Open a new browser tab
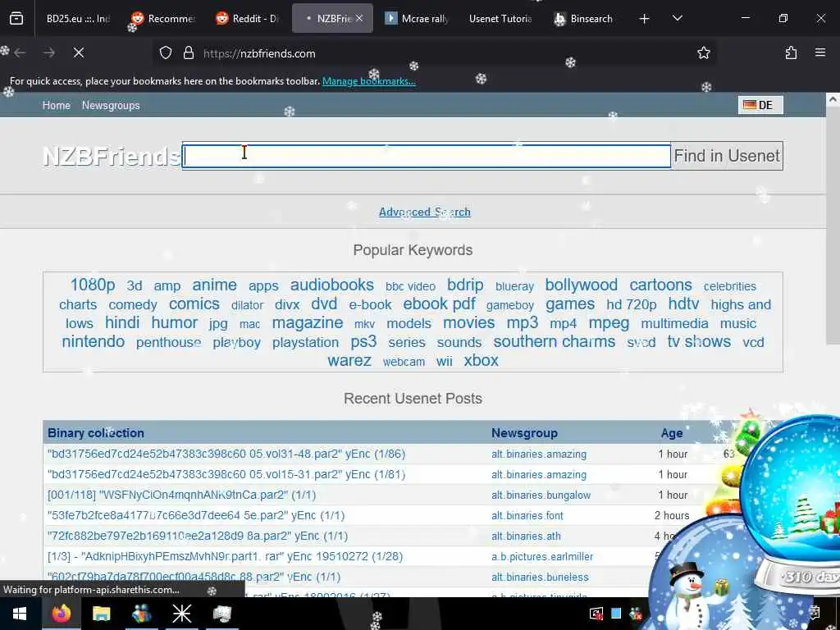Viewport: 840px width, 630px height. tap(645, 19)
